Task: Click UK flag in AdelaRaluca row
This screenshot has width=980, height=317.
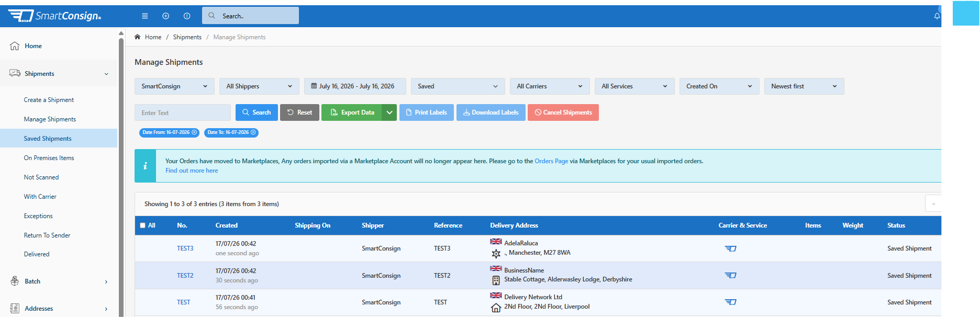Action: coord(496,242)
